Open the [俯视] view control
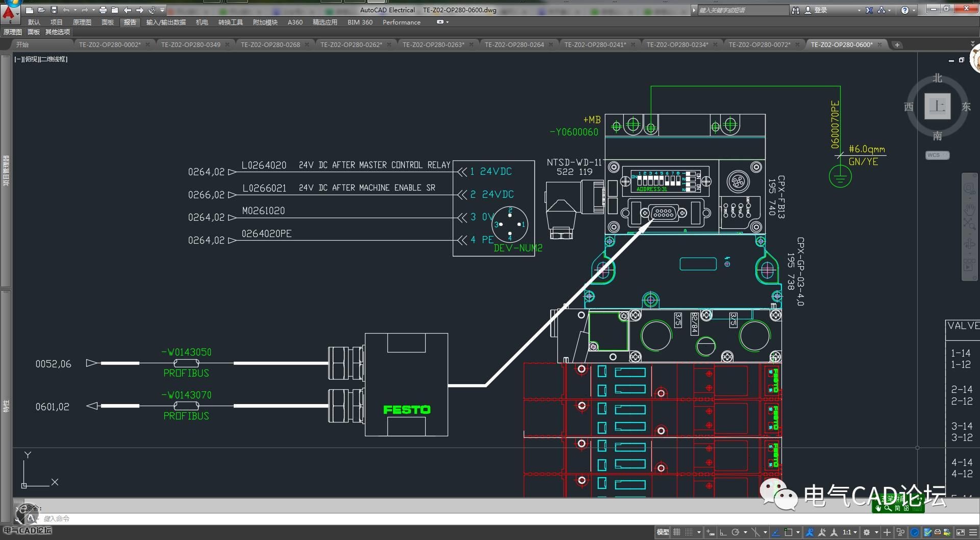The height and width of the screenshot is (540, 980). point(31,59)
